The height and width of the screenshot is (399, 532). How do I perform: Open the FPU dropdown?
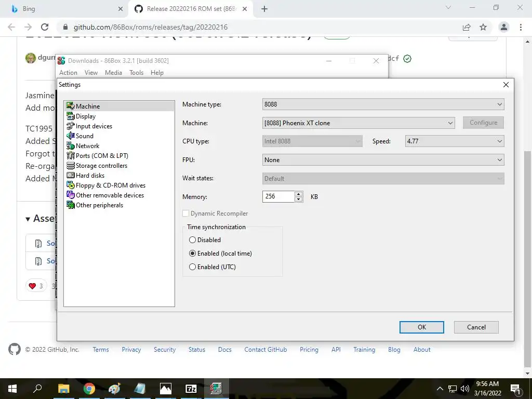pos(383,160)
